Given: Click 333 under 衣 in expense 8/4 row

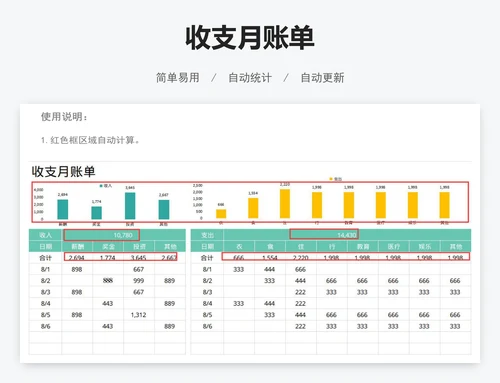Looking at the screenshot, I should (239, 303).
